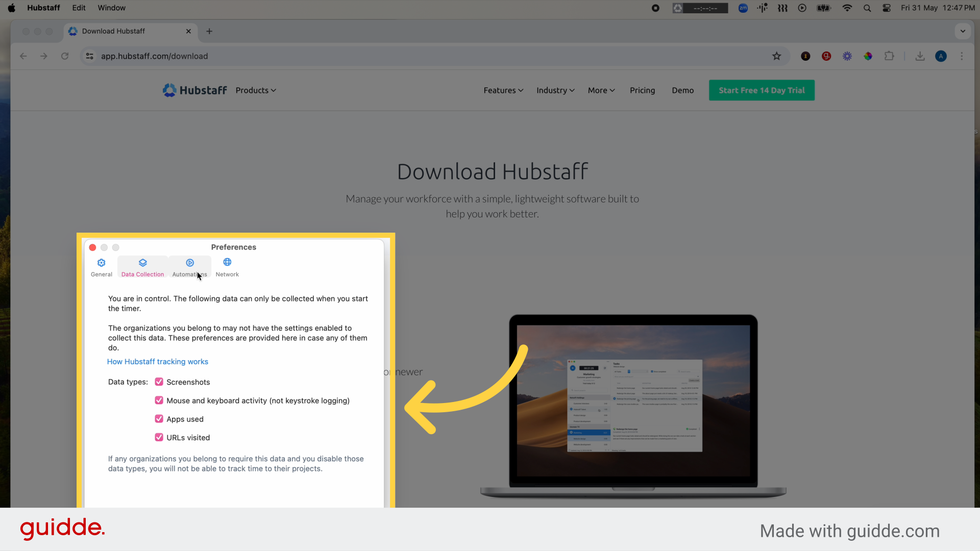Click the Start Free 14 Day Trial button
The width and height of the screenshot is (980, 551).
point(761,90)
